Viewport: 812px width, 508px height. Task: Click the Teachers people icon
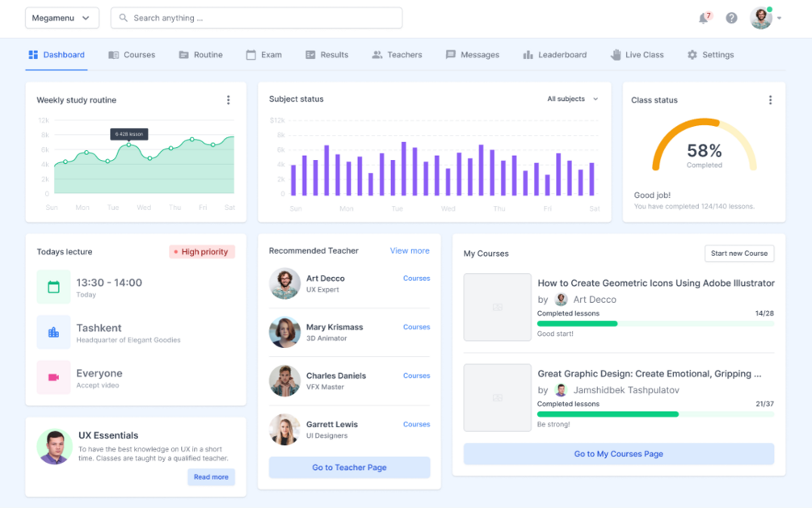click(377, 54)
